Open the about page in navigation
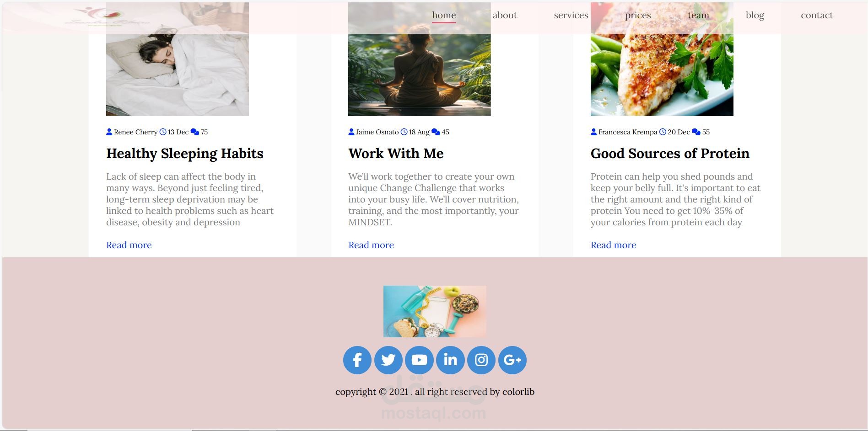The width and height of the screenshot is (868, 431). 505,15
